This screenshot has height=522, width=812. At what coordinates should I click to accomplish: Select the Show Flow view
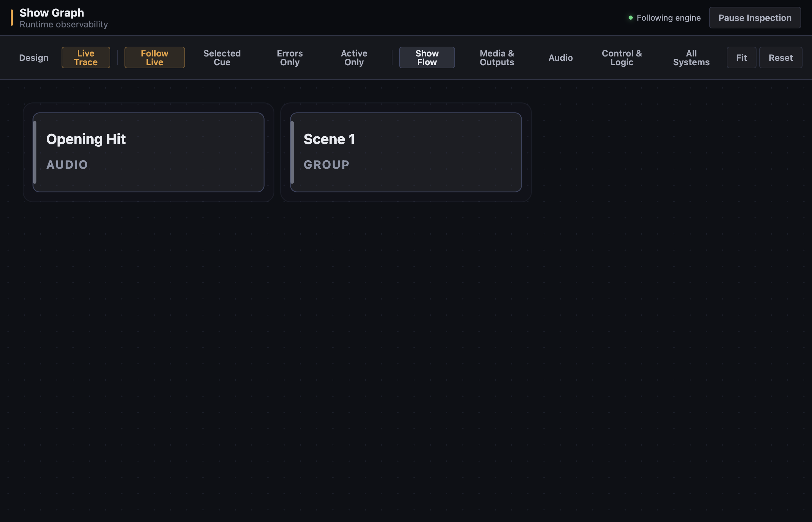pos(427,57)
